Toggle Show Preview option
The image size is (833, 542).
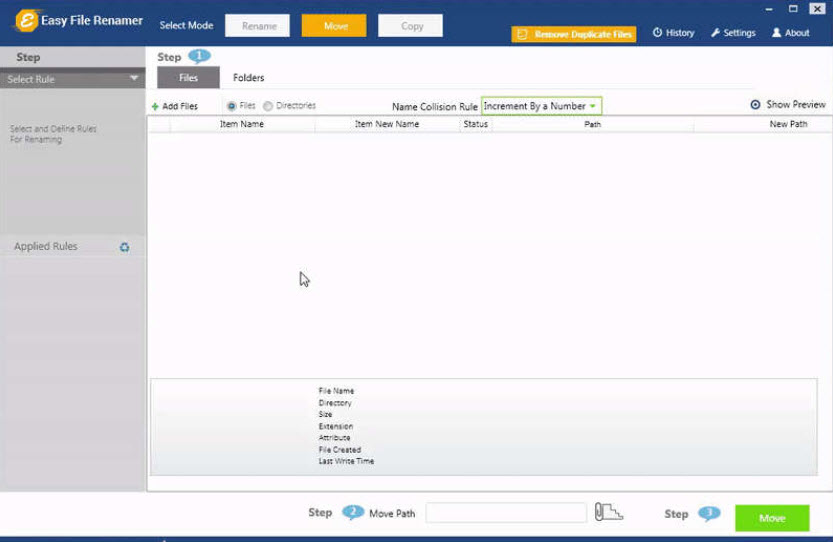click(788, 105)
